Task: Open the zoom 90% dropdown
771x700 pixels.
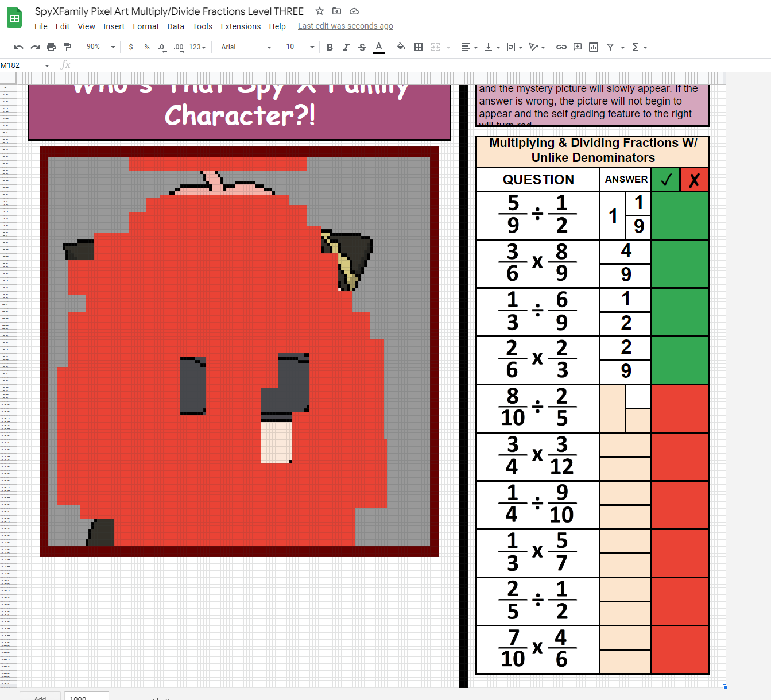Action: pyautogui.click(x=100, y=47)
